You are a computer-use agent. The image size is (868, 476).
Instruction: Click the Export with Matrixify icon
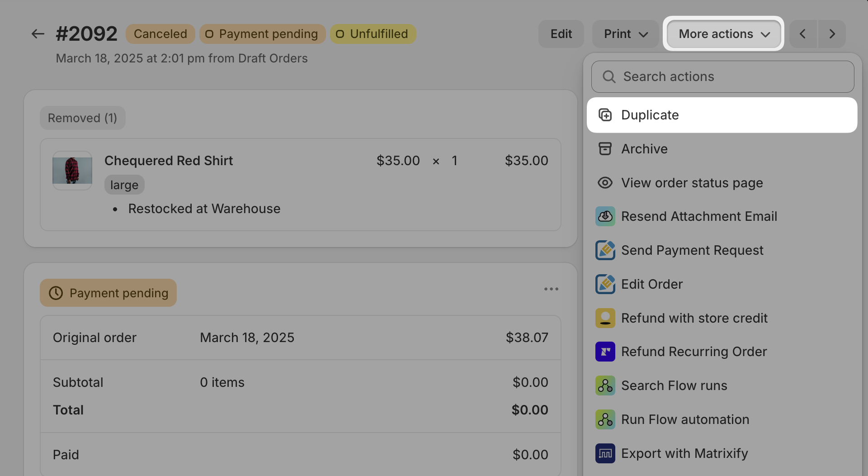coord(605,453)
